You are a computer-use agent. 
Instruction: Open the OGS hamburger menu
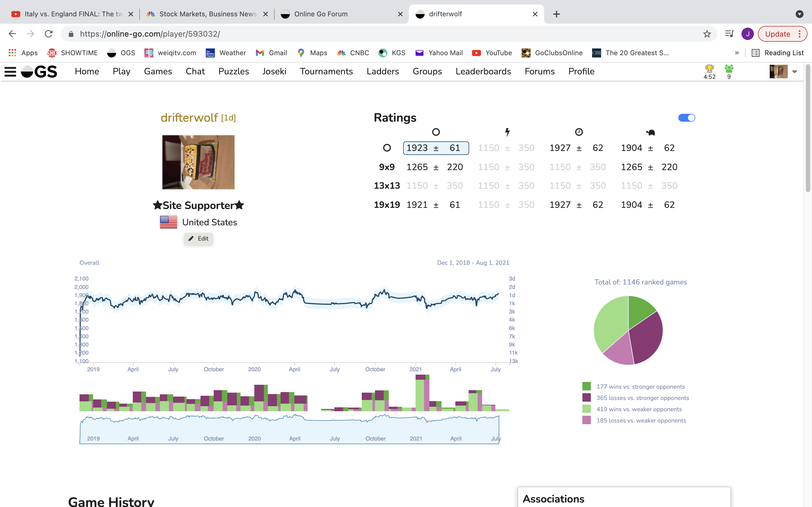pos(10,72)
